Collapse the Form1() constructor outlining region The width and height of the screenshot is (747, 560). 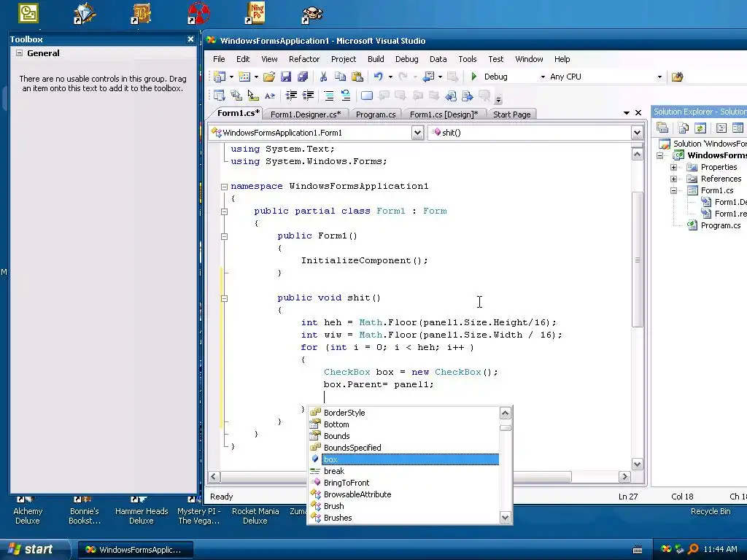pyautogui.click(x=225, y=236)
